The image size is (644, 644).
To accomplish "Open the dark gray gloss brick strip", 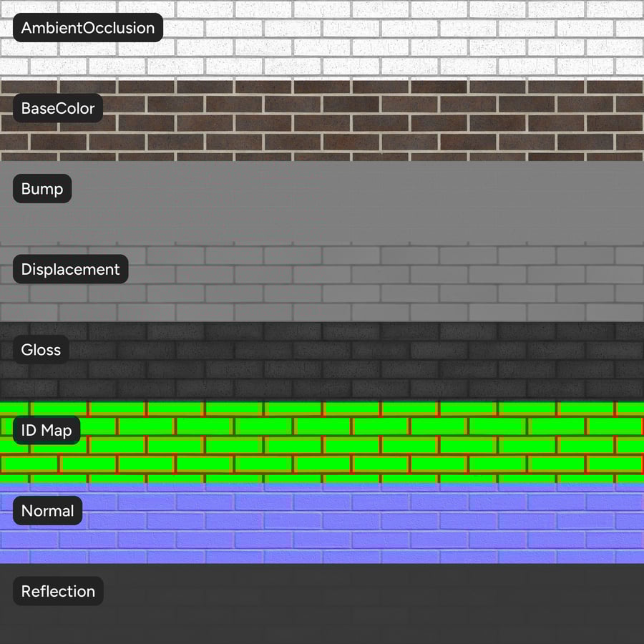I will click(x=322, y=362).
